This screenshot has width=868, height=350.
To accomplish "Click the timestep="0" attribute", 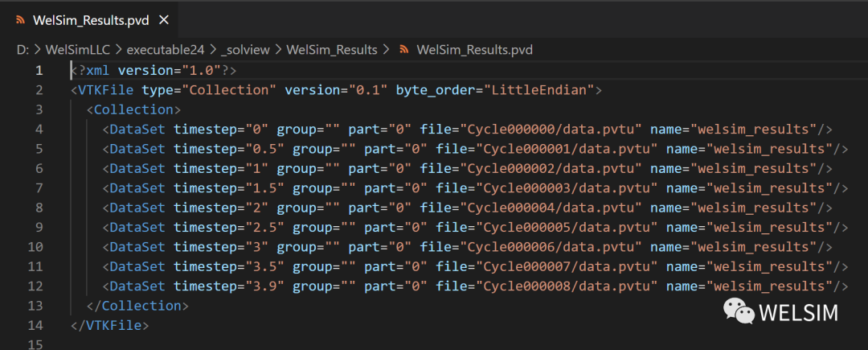I will [222, 129].
